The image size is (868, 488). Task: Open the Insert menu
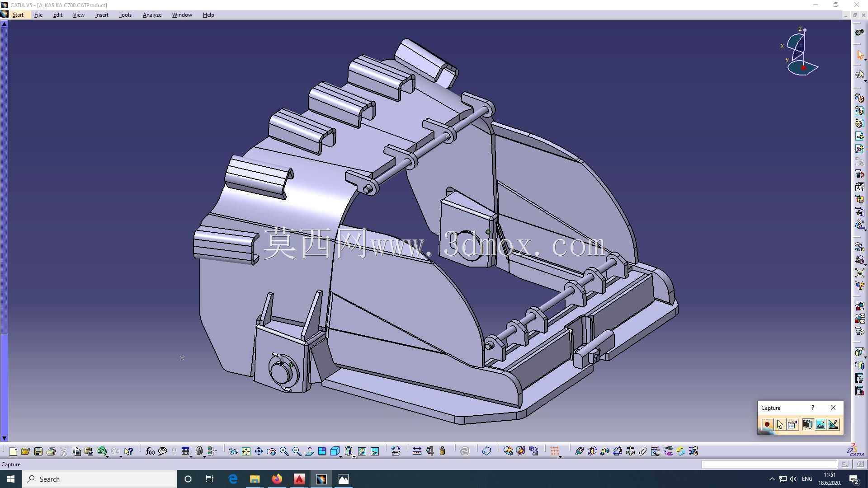102,15
